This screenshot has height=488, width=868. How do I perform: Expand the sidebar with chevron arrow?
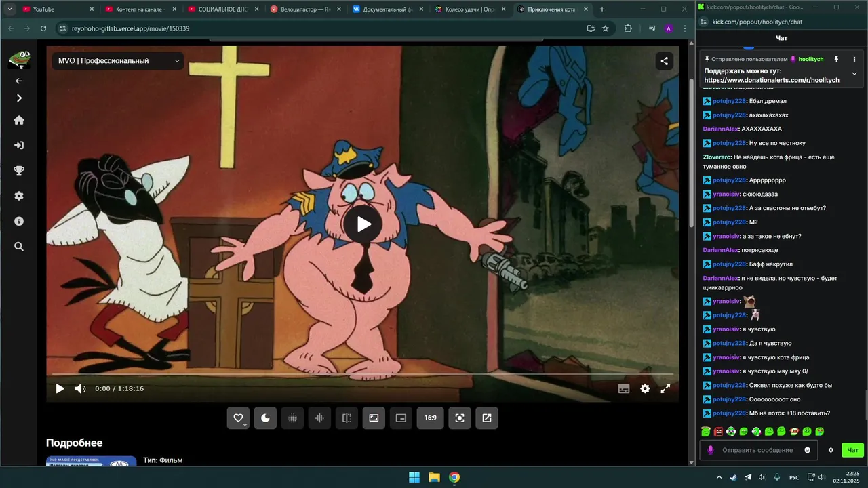(x=19, y=98)
